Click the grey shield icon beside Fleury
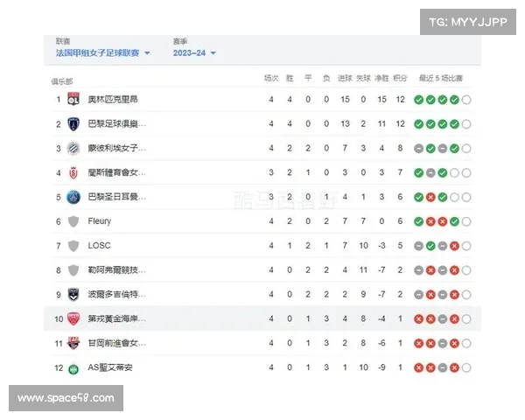 point(73,221)
